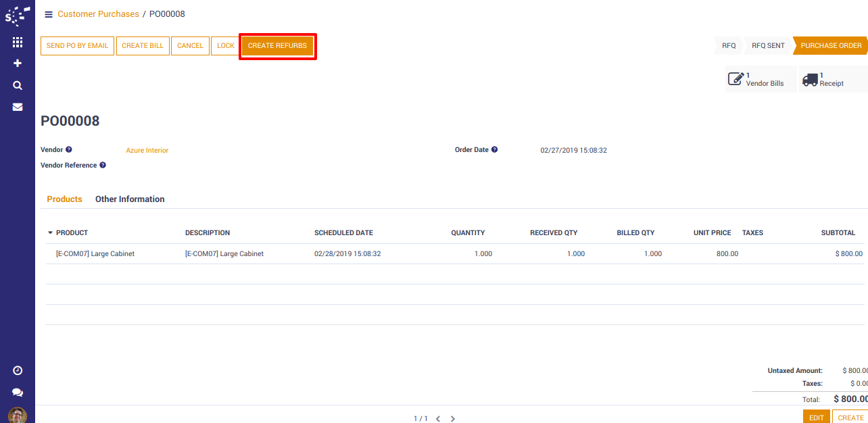Open Azure Interior vendor link

pyautogui.click(x=147, y=151)
